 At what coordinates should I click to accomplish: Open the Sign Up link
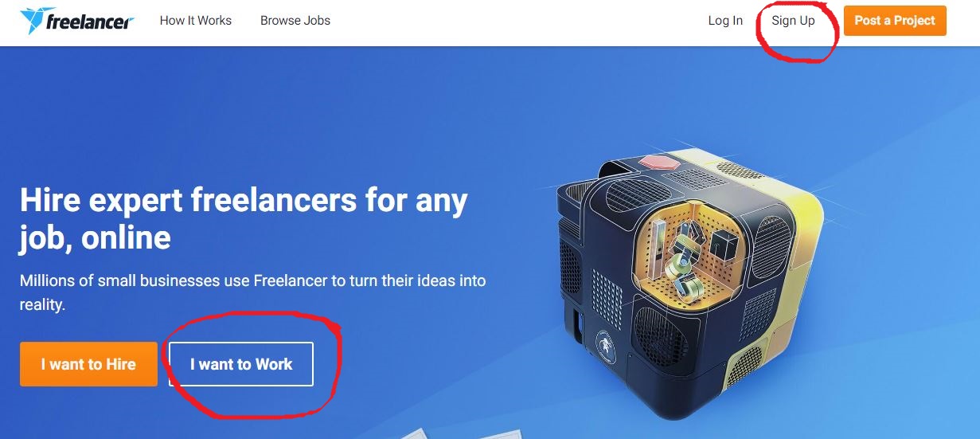[793, 21]
